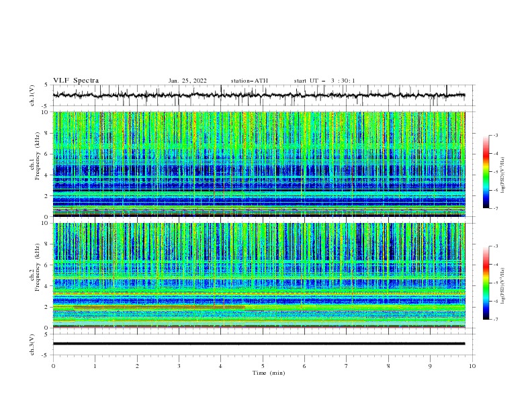532x411 pixels.
Task: Click the red 2 kHz line in ch.2 spectrogram
Action: pos(159,307)
